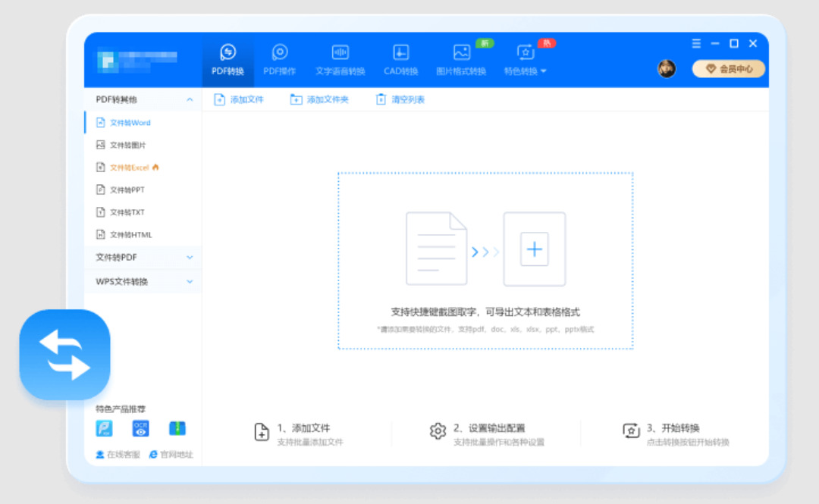Click the document page icon in drop zone

click(436, 249)
